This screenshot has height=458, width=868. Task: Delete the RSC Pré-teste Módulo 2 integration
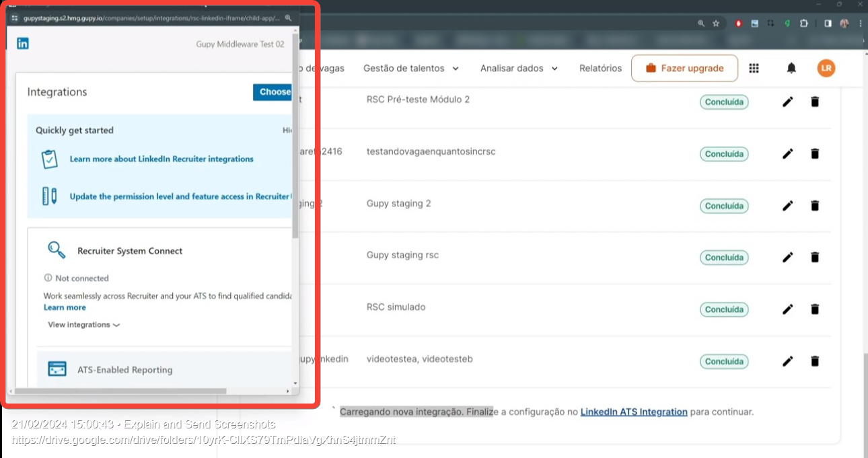[x=815, y=102]
